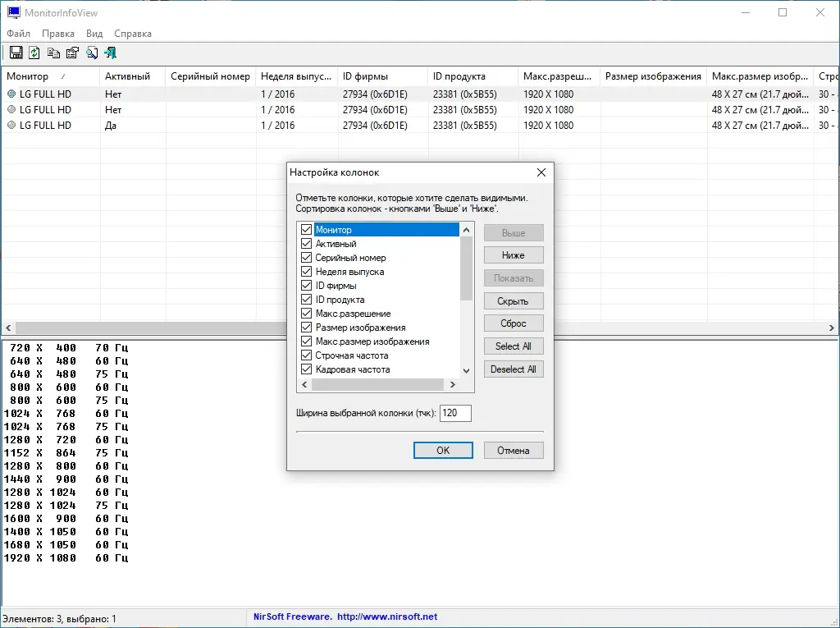Confirm the dialog with OK
Screen dimensions: 840x628
point(443,451)
